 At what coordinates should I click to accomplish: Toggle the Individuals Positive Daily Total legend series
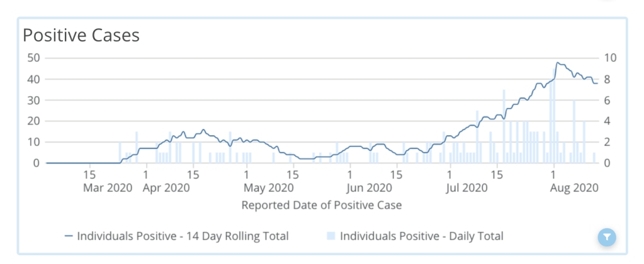coord(421,236)
